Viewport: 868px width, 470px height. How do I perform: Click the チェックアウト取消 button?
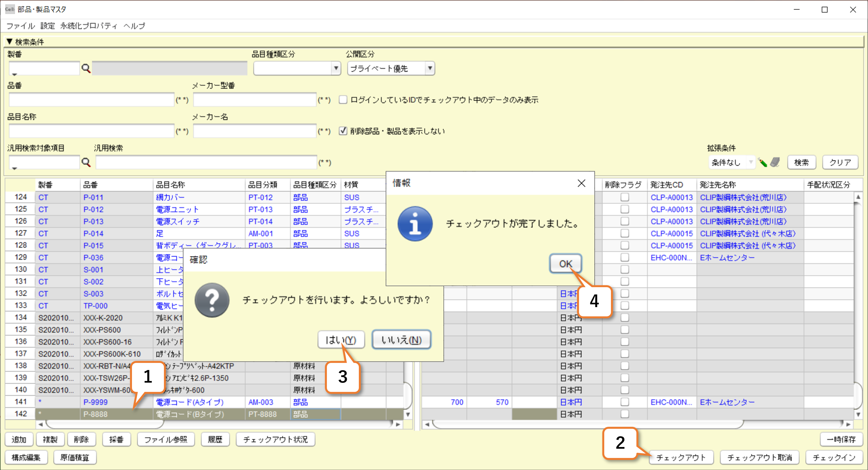(x=759, y=457)
